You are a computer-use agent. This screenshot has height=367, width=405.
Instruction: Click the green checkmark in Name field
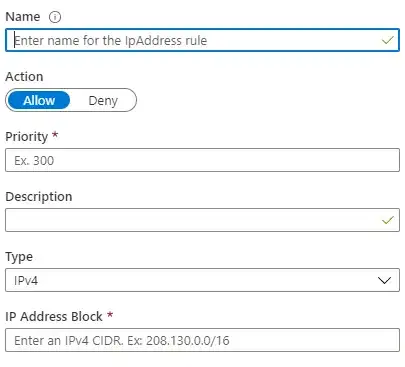388,40
